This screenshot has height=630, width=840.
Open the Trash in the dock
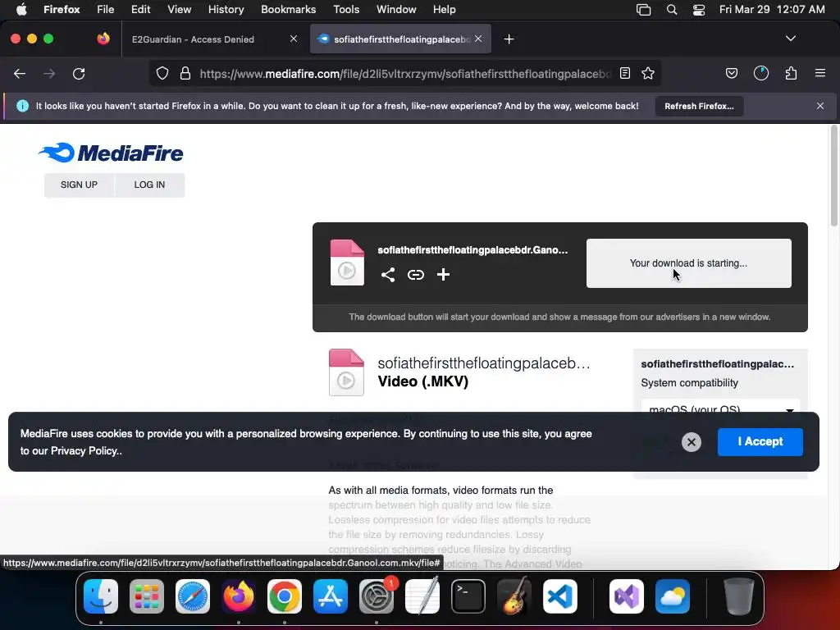tap(739, 596)
